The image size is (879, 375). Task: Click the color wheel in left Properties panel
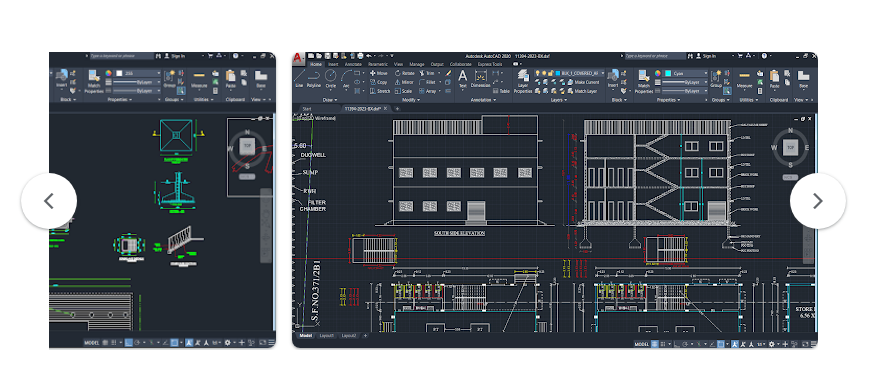108,73
